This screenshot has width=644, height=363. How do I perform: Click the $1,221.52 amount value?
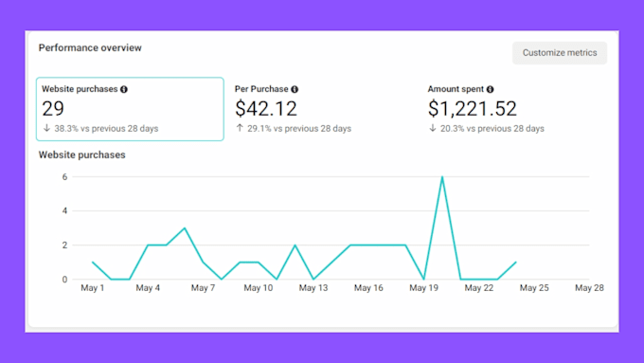[472, 109]
